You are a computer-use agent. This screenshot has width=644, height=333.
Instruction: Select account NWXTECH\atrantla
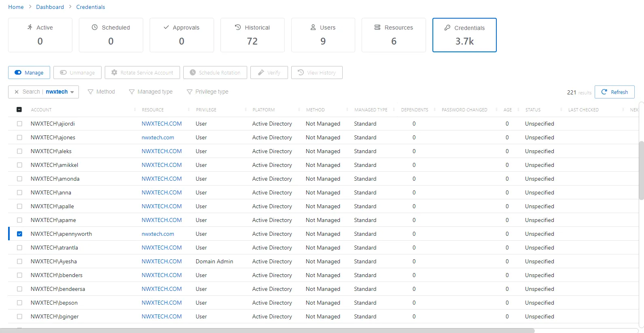pos(54,248)
